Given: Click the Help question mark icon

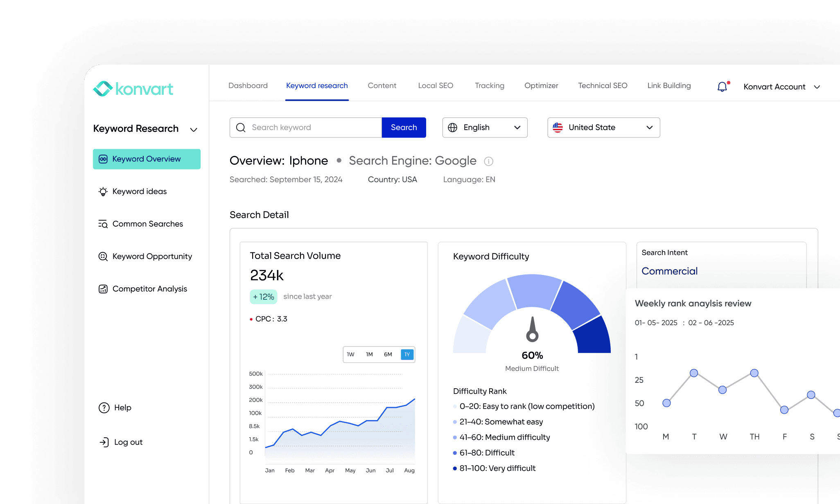Looking at the screenshot, I should pyautogui.click(x=104, y=408).
